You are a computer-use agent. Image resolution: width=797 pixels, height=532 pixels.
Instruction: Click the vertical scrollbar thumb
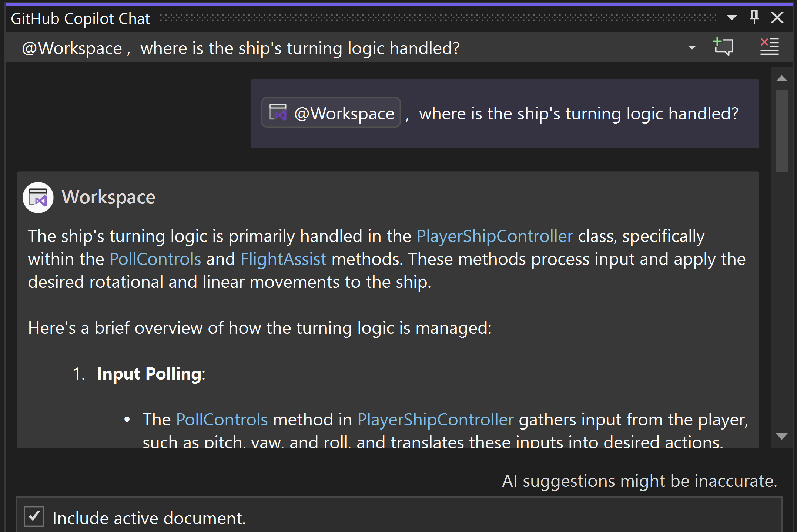point(781,131)
